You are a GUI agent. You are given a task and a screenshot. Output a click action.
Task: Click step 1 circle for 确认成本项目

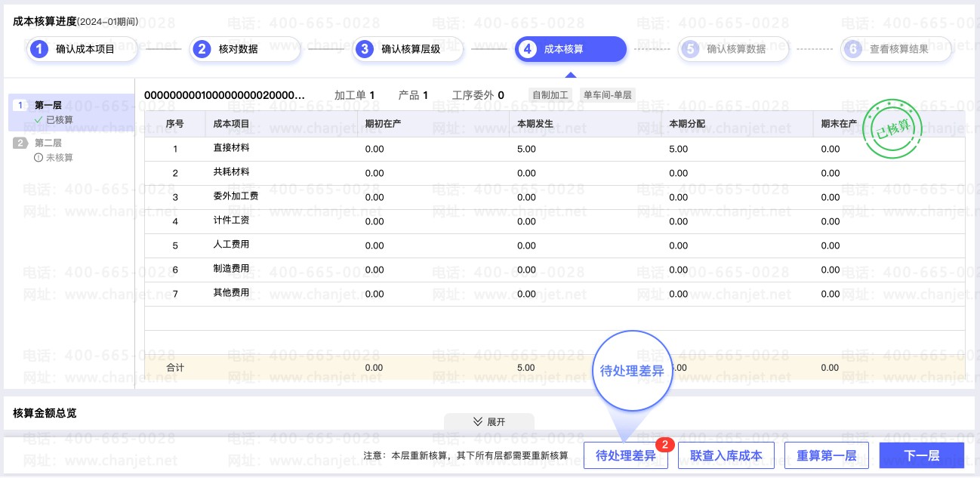click(x=39, y=49)
